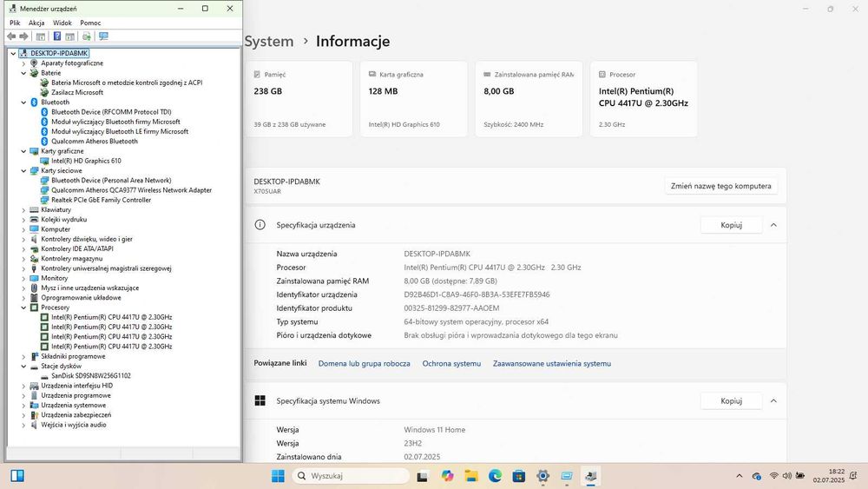Click Kopiuj in Specyfikacja urządzenia
Viewport: 868px width, 489px height.
click(x=731, y=225)
